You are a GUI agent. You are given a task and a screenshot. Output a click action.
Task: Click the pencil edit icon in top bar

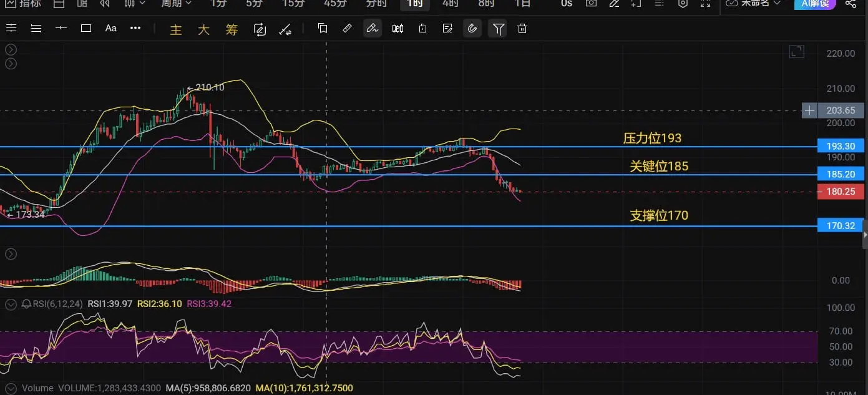point(614,3)
